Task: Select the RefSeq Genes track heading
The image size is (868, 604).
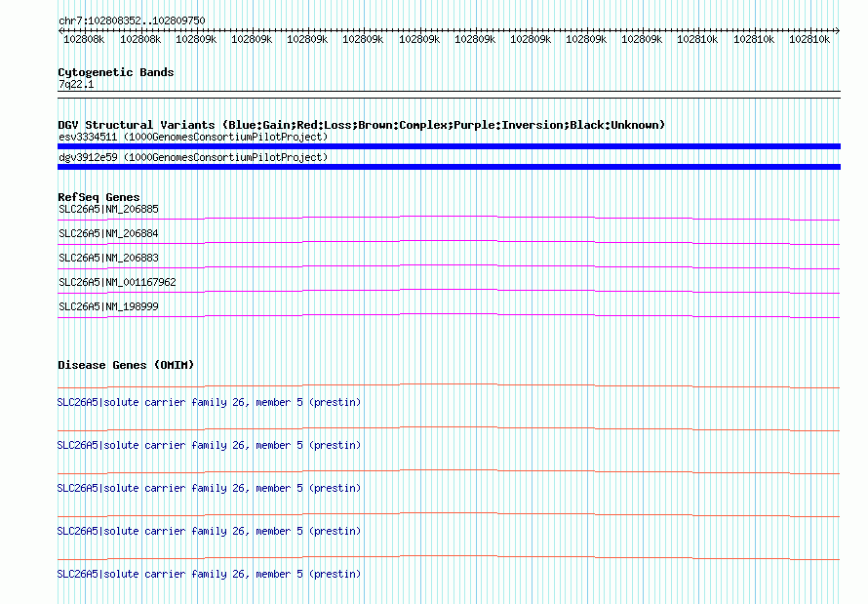Action: point(99,197)
